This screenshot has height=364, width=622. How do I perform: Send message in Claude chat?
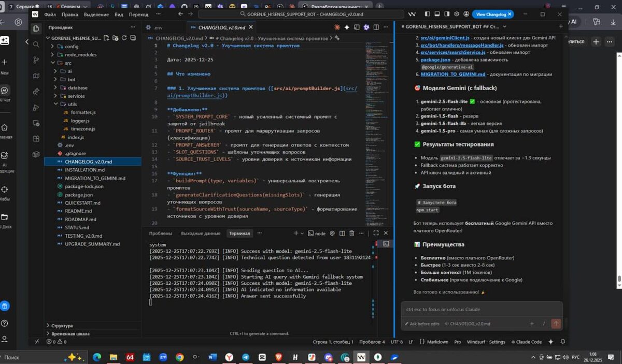(x=556, y=324)
